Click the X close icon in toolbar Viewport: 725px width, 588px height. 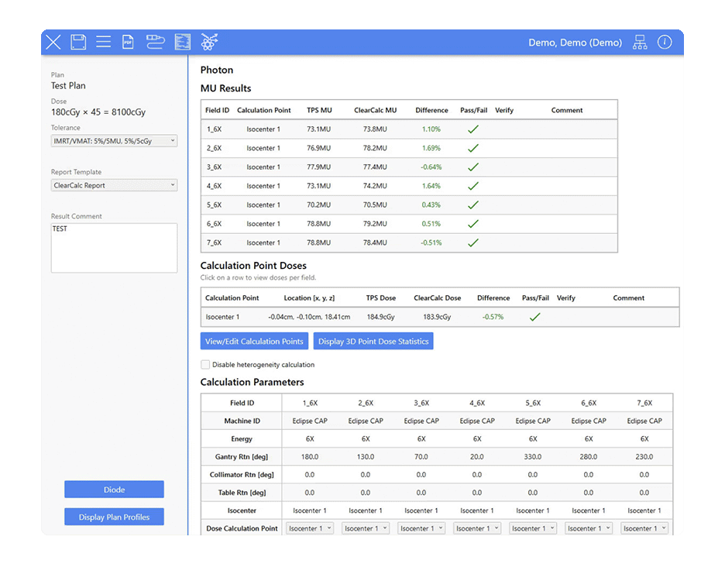click(x=53, y=42)
